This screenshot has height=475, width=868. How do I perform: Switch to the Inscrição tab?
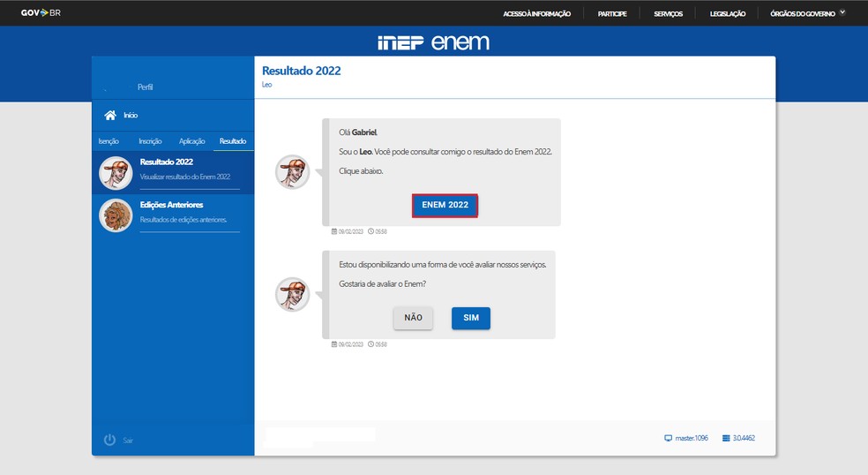[x=150, y=141]
